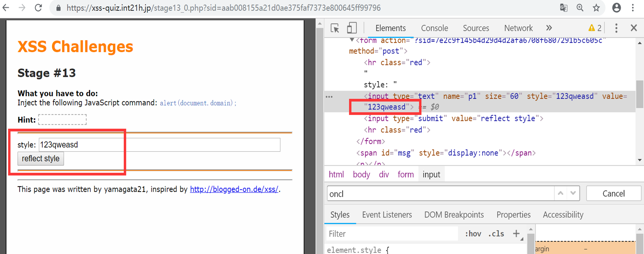
Task: Add a new style rule with plus
Action: 516,233
